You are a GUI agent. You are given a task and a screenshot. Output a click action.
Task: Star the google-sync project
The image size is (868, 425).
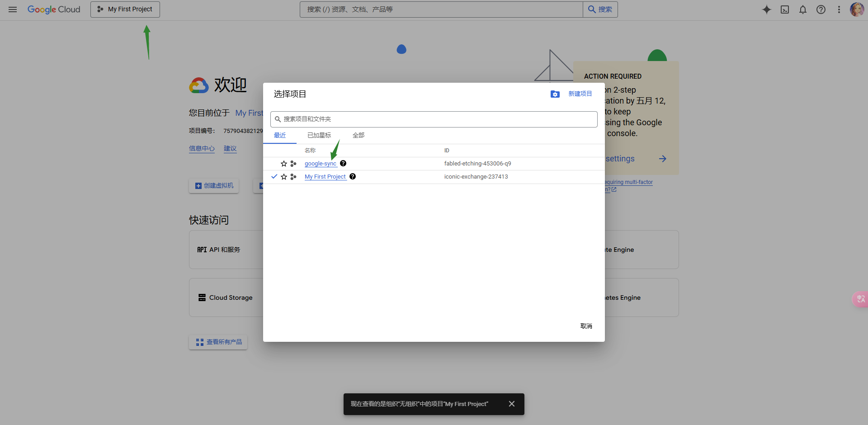(284, 164)
